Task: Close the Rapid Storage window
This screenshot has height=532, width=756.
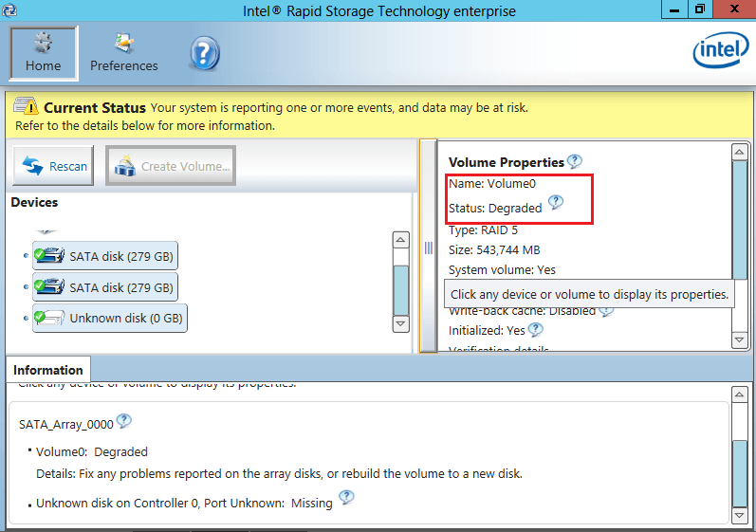Action: (x=734, y=9)
